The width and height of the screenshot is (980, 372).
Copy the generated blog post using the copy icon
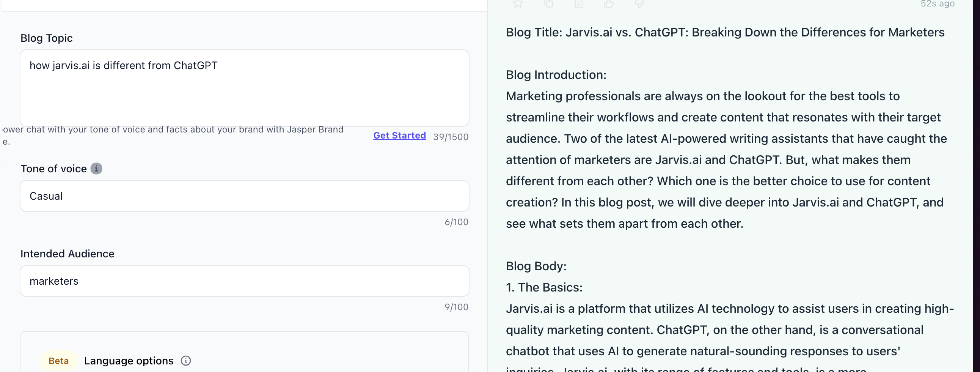pos(548,4)
